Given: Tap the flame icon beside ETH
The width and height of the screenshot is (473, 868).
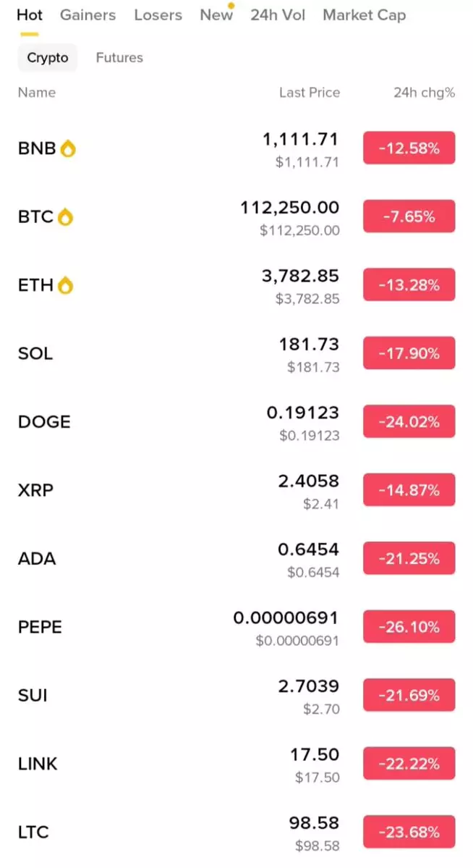Looking at the screenshot, I should 66,285.
